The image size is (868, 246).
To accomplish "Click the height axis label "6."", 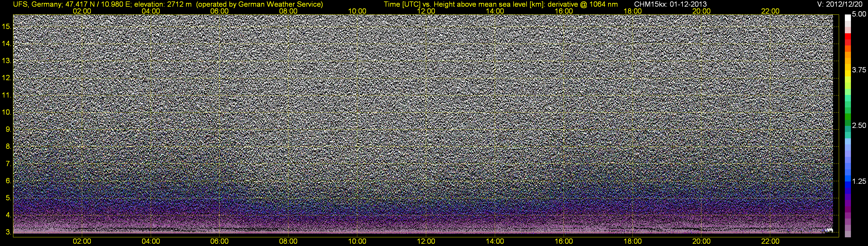I will click(x=8, y=181).
